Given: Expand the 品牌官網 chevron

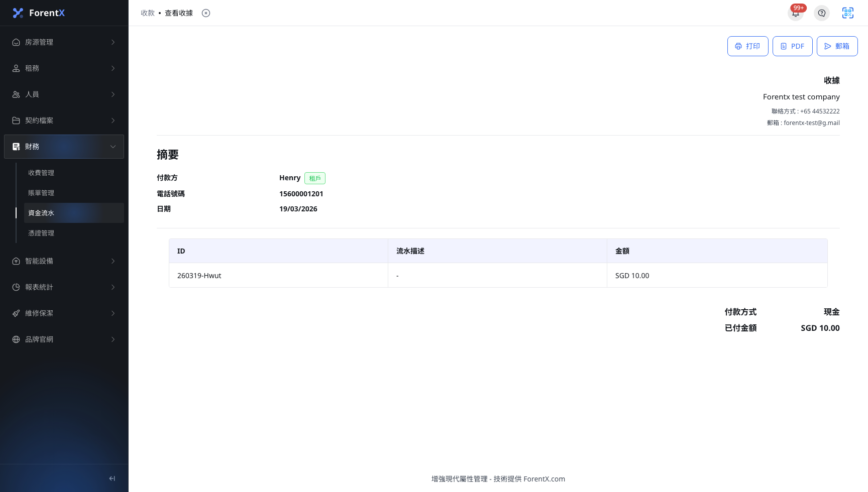Looking at the screenshot, I should coord(113,339).
